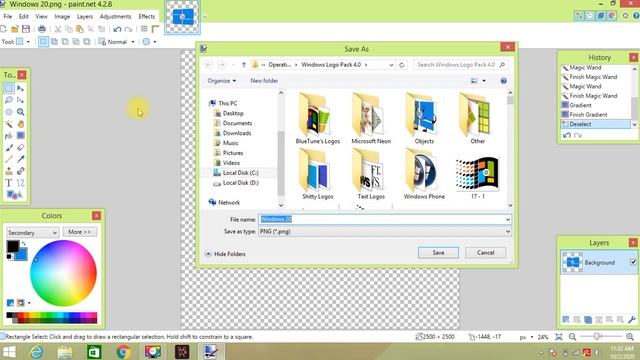
Task: Select the Color Picker eyedropper tool
Action: pyautogui.click(x=20, y=159)
